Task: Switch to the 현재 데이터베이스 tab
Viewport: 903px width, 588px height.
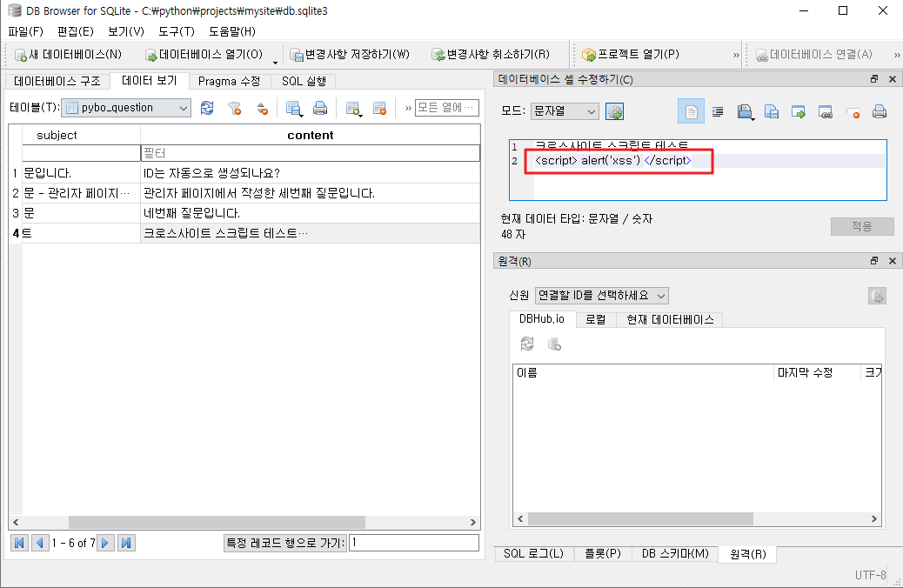Action: pyautogui.click(x=670, y=319)
